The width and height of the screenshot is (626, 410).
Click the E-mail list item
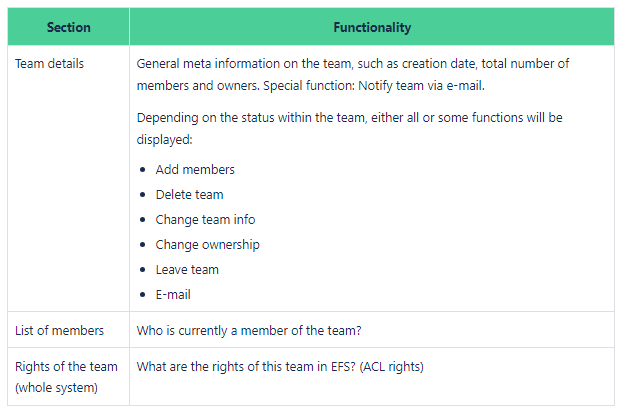[173, 295]
